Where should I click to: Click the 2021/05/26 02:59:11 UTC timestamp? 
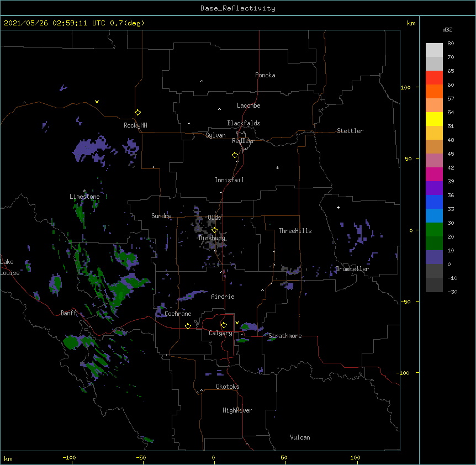tap(55, 23)
